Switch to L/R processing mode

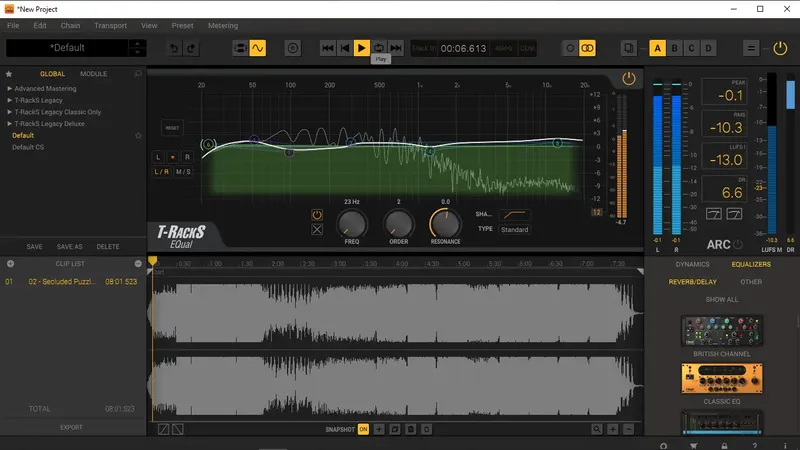pyautogui.click(x=162, y=172)
